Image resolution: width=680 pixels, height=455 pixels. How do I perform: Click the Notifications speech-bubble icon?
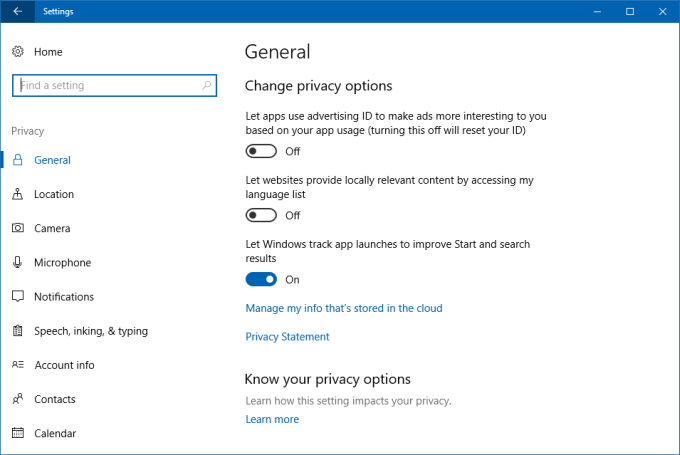click(x=18, y=297)
